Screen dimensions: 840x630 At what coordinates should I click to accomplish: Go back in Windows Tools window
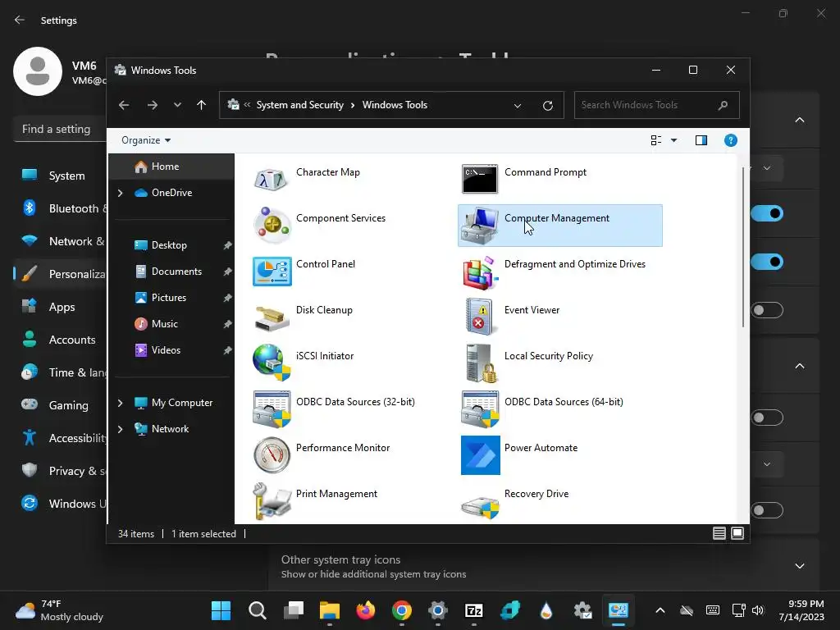click(124, 105)
